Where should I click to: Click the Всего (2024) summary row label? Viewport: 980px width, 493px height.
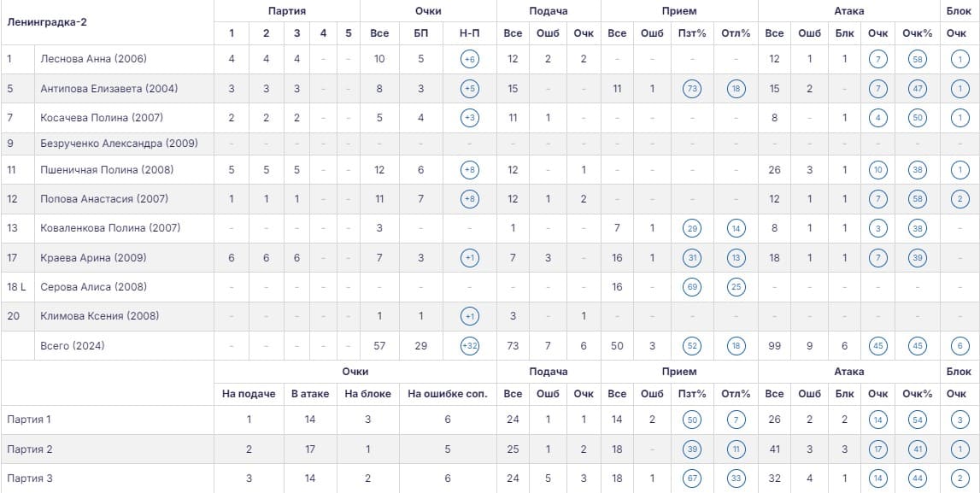pos(72,345)
